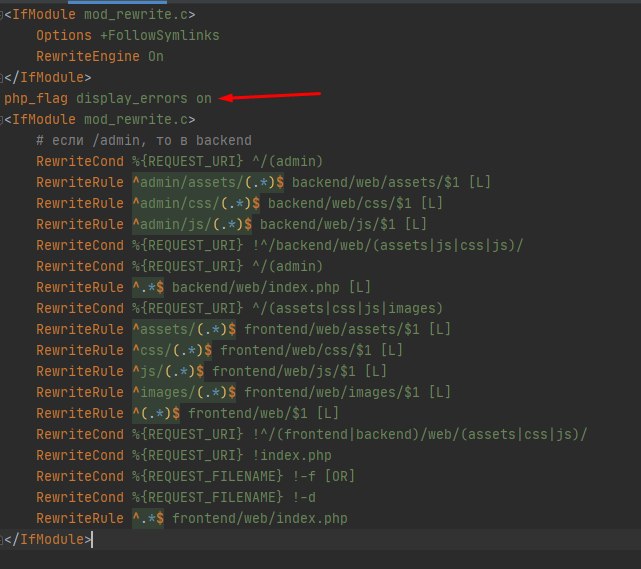Click 'backend/web/js/$1' substitution
The height and width of the screenshot is (569, 641).
[328, 224]
